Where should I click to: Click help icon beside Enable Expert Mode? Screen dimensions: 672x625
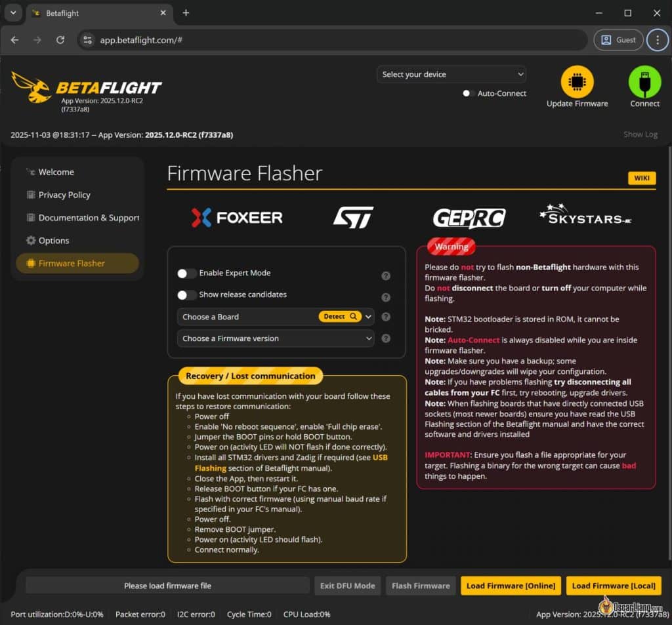click(386, 275)
